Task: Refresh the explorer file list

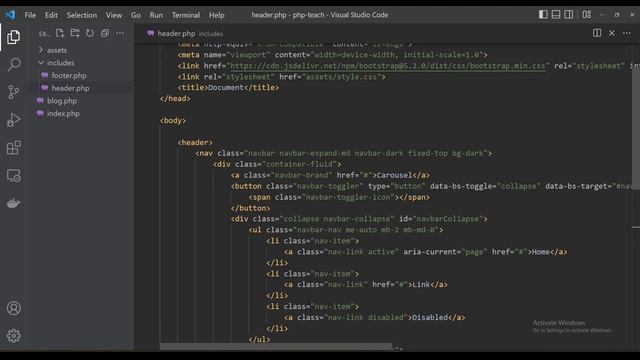Action: pyautogui.click(x=90, y=33)
